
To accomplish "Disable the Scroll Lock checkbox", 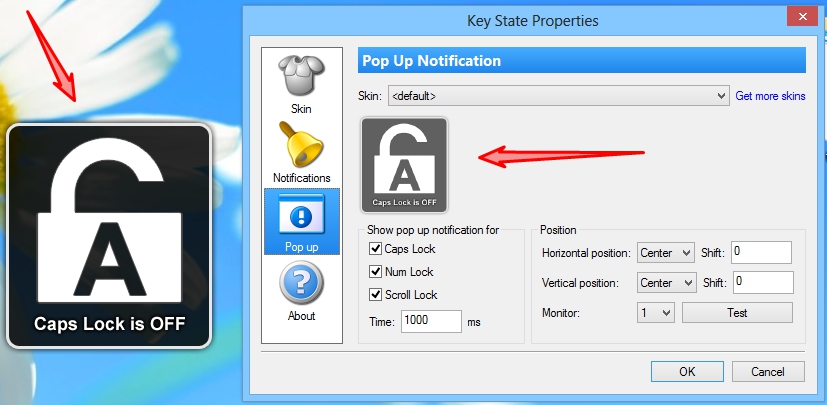I will pyautogui.click(x=375, y=295).
